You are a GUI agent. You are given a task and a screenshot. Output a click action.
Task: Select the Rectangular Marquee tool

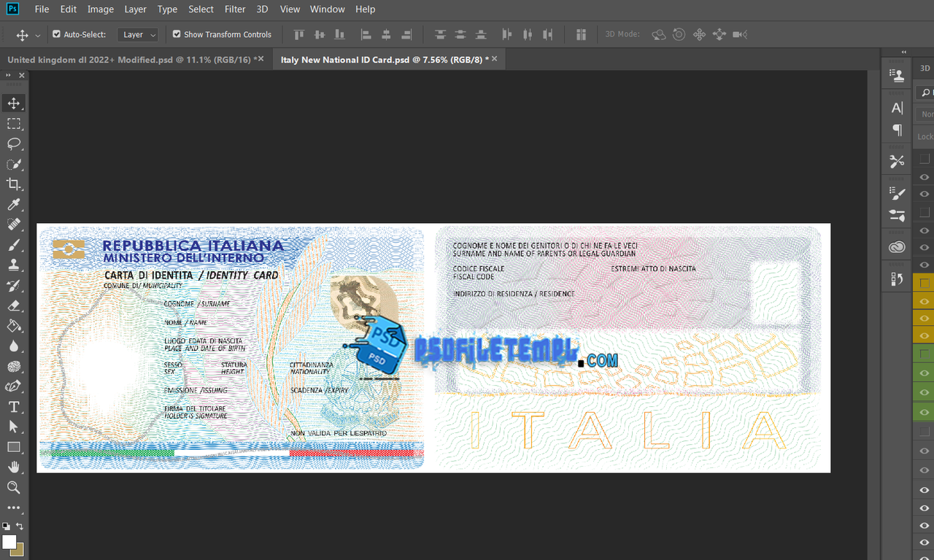tap(14, 123)
